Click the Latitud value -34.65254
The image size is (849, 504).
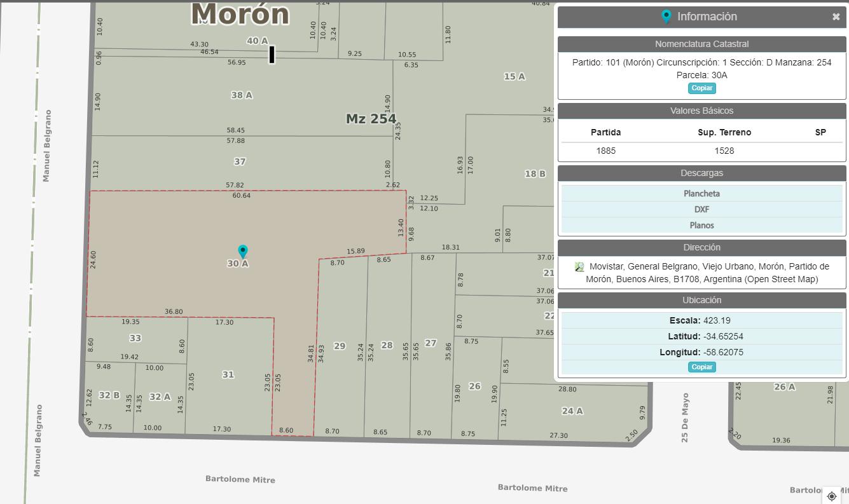(x=723, y=337)
